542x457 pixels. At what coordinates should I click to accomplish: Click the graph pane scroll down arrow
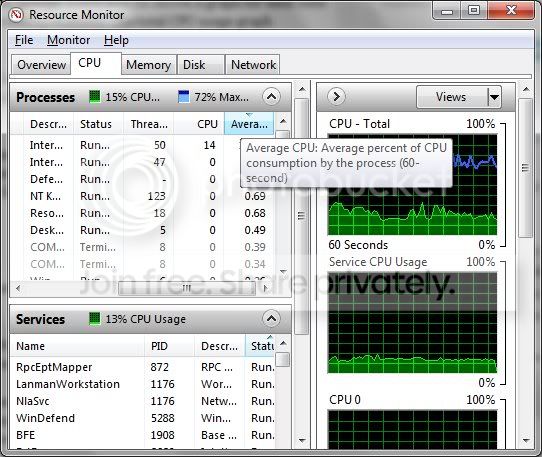click(x=526, y=440)
